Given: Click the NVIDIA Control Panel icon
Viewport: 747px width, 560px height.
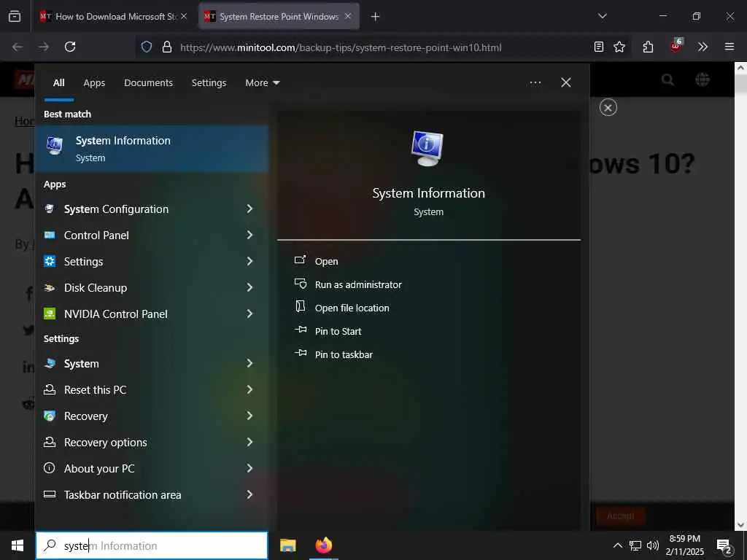Looking at the screenshot, I should point(49,314).
